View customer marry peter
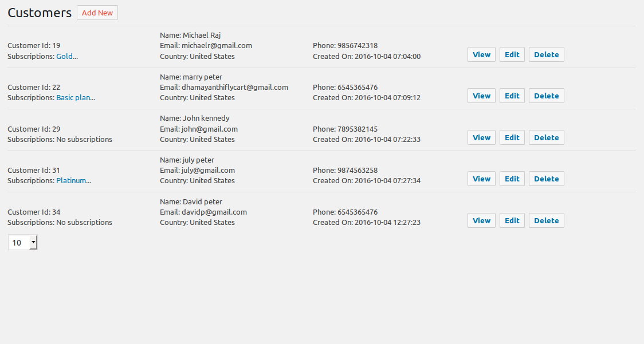 481,96
